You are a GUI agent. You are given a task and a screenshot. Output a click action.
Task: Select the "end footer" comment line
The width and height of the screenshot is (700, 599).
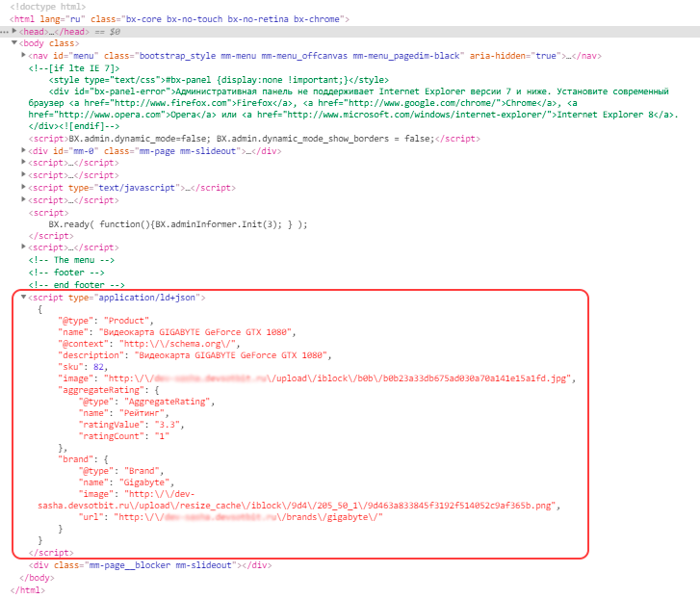[76, 285]
